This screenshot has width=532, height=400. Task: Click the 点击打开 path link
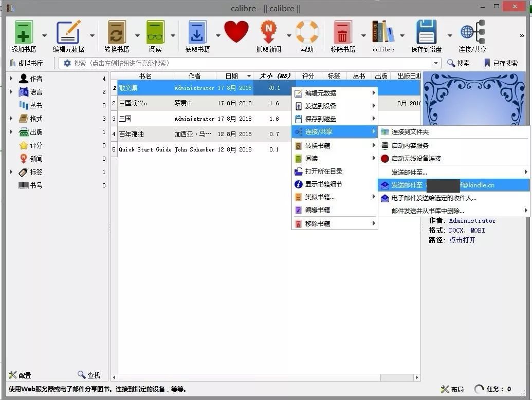pyautogui.click(x=463, y=240)
